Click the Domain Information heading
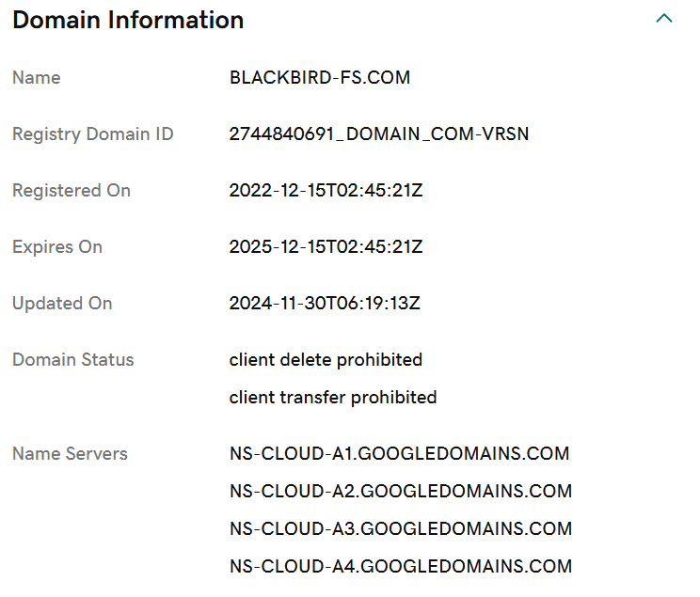 pos(128,20)
